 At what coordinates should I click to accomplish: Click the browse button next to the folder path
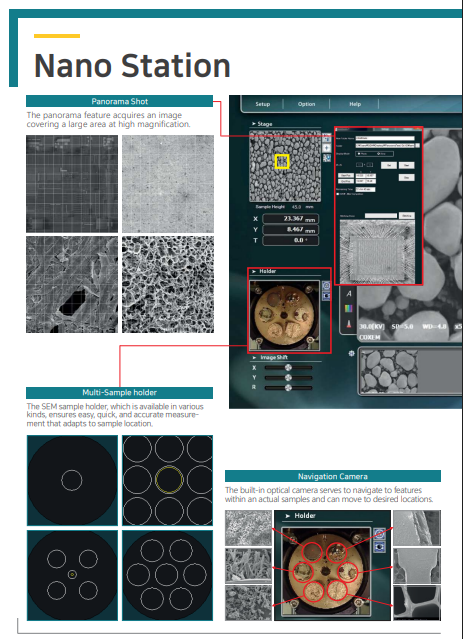click(x=417, y=145)
